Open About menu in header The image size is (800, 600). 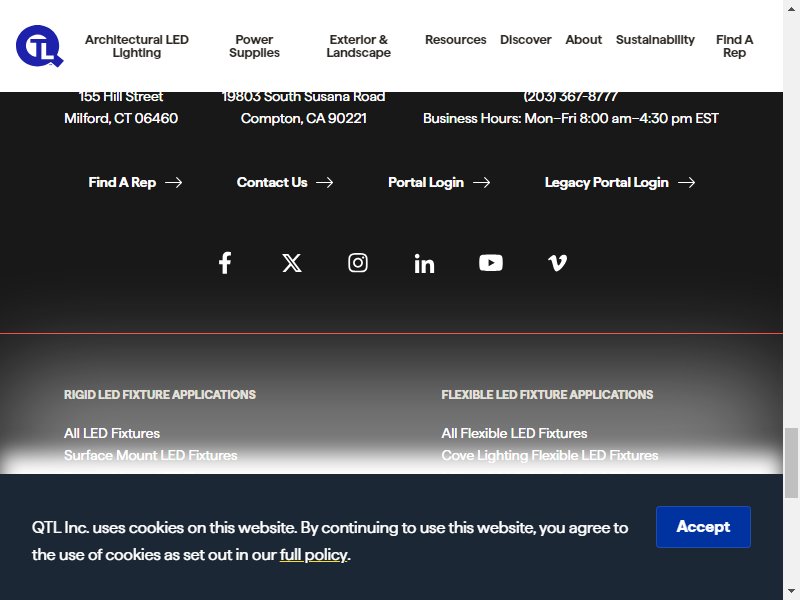pos(584,40)
